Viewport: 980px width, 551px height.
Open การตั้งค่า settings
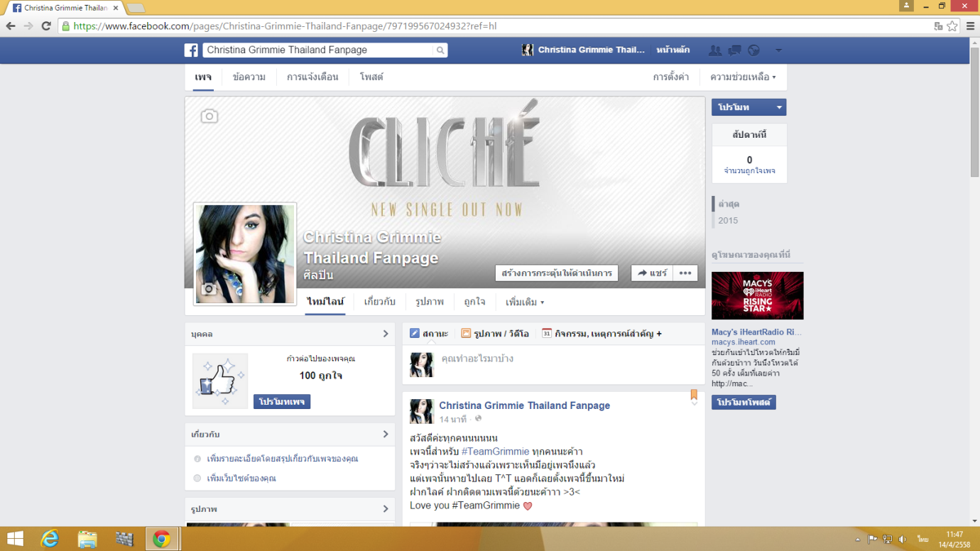coord(671,77)
